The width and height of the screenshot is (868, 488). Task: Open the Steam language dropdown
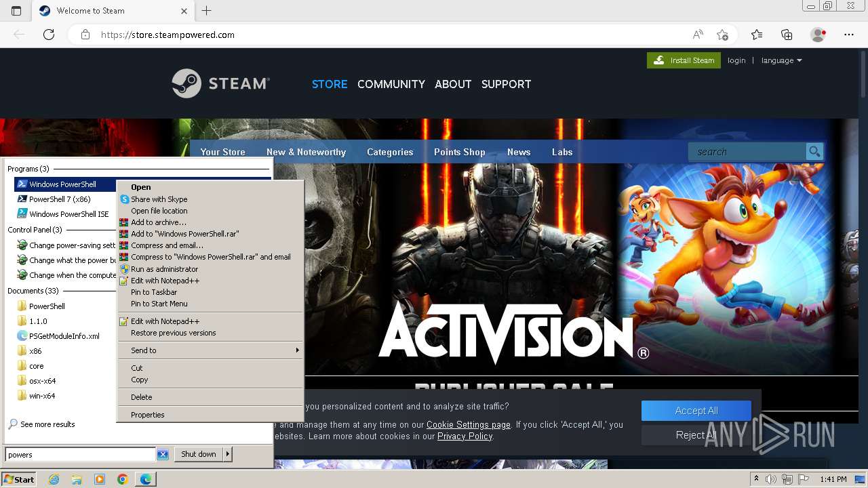point(781,60)
